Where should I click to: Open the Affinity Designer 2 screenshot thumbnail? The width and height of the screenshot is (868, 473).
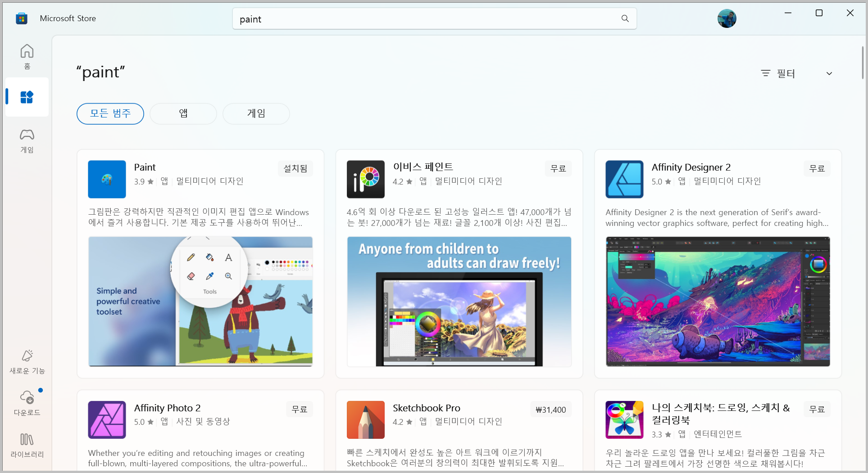click(718, 302)
